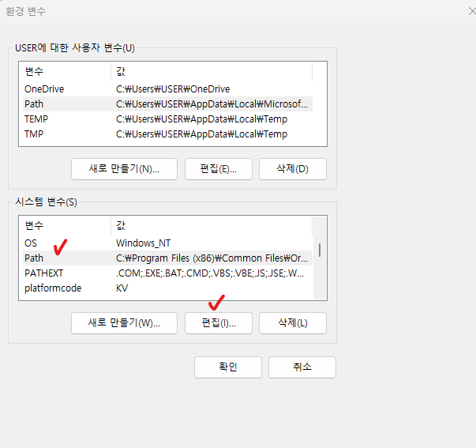
Task: Click 새로 만들기(N)... under user variables
Action: pos(124,169)
